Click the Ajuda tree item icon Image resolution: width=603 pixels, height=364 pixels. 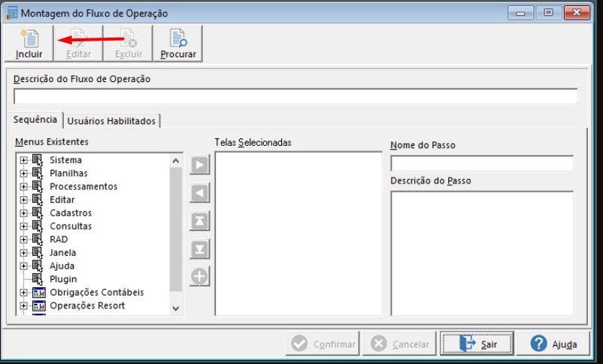tap(38, 266)
